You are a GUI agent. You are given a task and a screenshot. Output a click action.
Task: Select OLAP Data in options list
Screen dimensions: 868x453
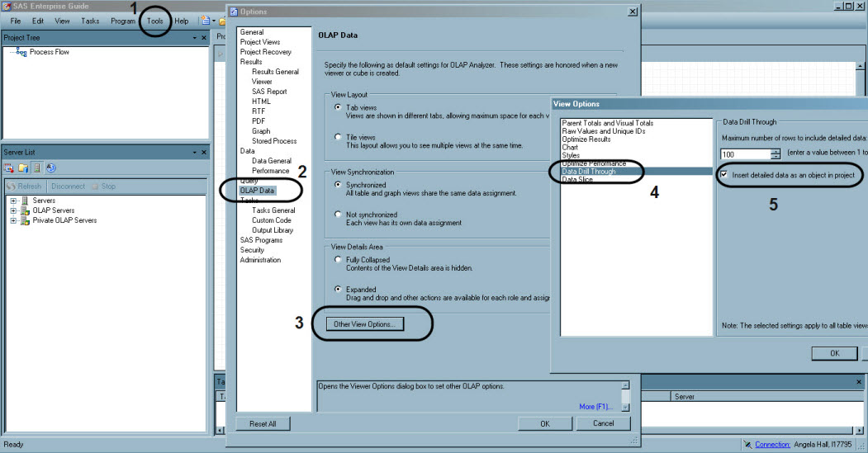tap(257, 191)
